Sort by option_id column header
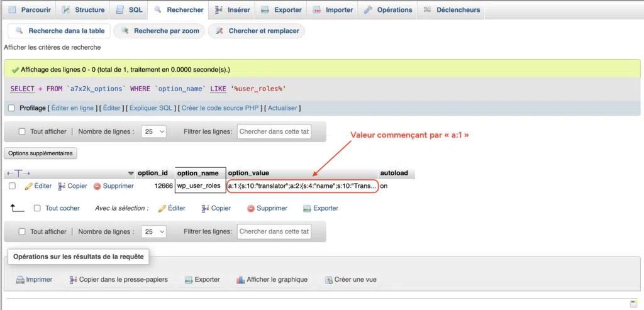This screenshot has height=310, width=644. pos(152,174)
